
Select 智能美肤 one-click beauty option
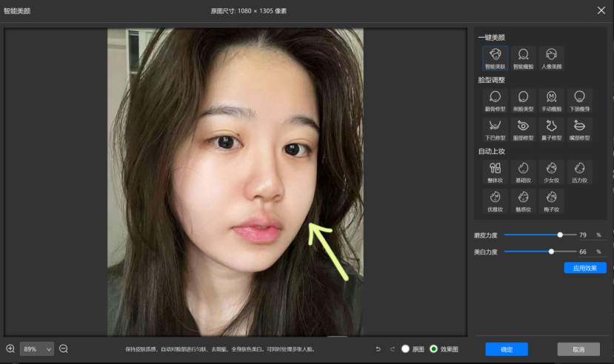click(x=495, y=58)
